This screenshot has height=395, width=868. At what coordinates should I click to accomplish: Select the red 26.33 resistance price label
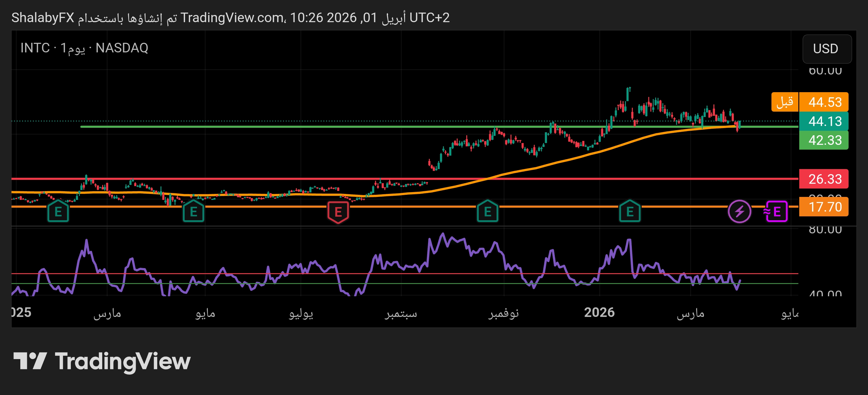[824, 179]
